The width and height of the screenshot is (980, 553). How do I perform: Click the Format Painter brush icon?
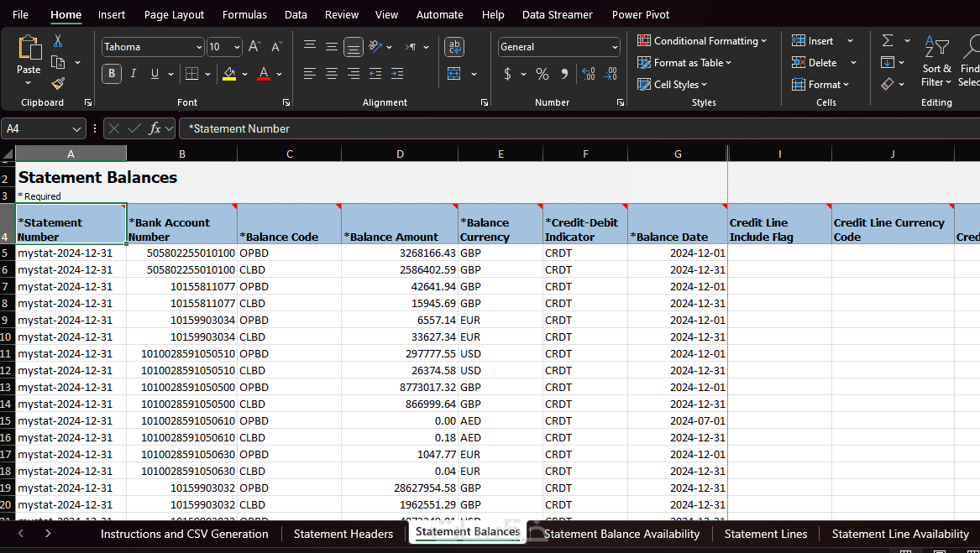click(58, 83)
